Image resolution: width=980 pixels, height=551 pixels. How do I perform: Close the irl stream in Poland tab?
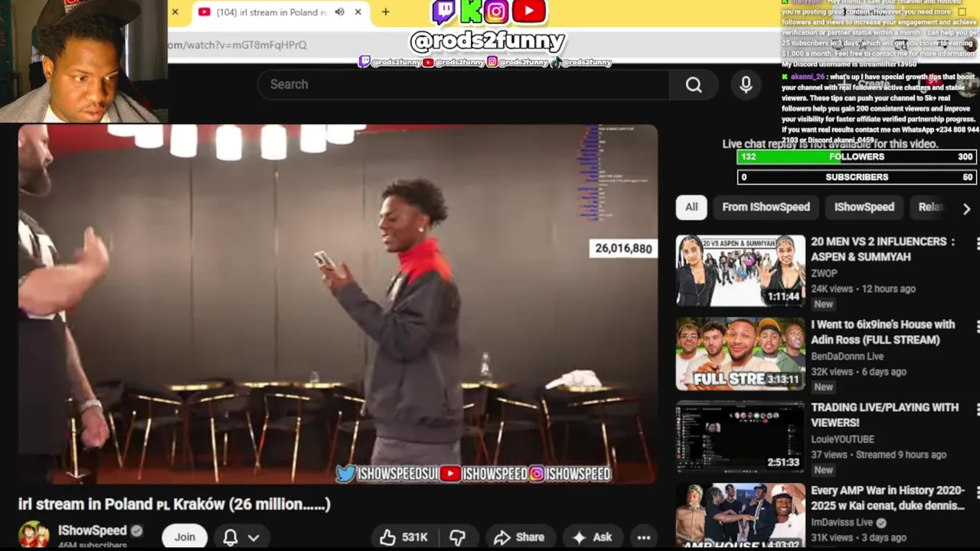pos(358,12)
